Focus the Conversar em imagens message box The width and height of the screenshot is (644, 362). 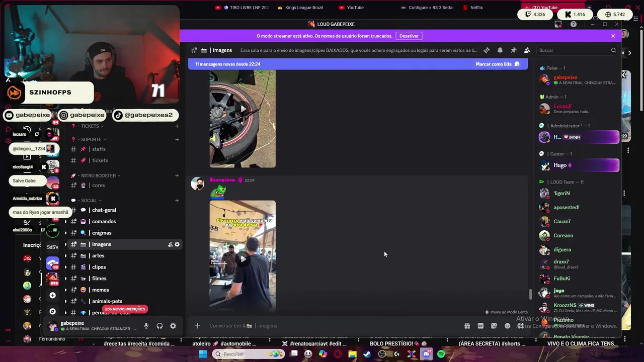pos(332,326)
